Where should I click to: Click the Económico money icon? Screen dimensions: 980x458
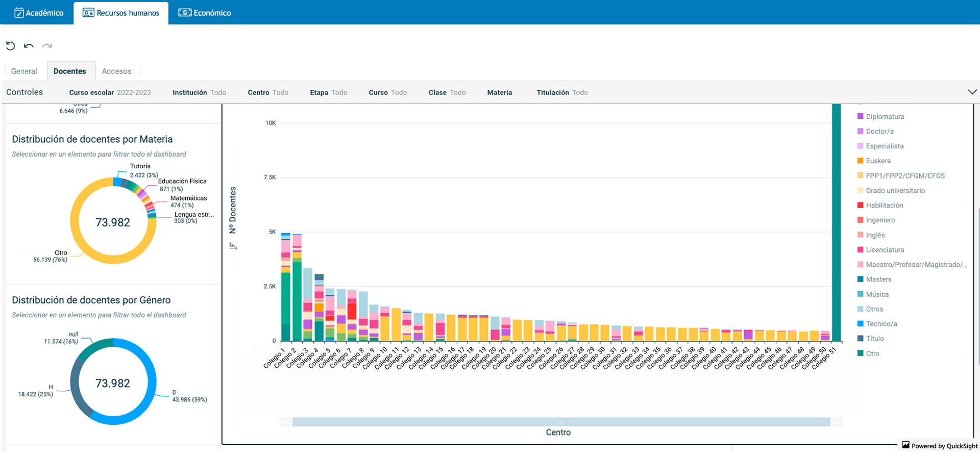pyautogui.click(x=184, y=13)
